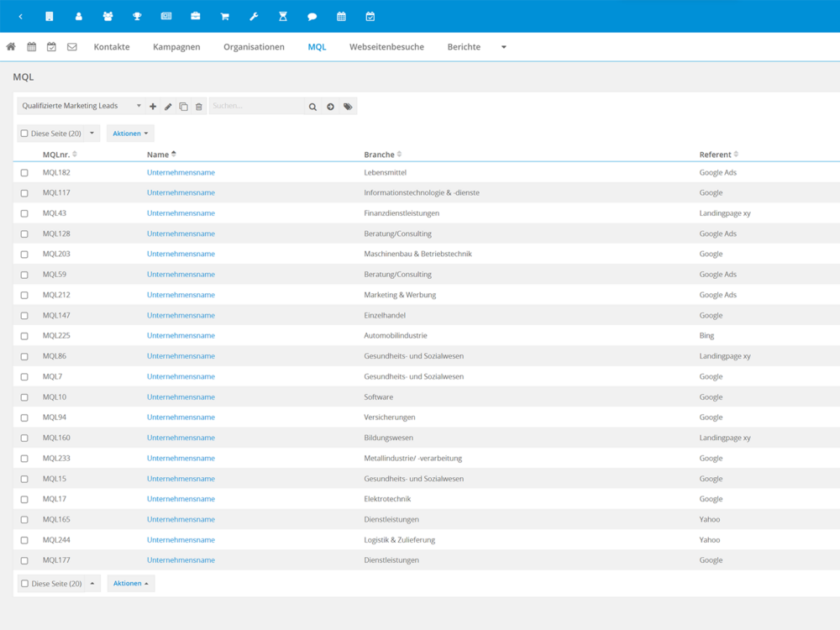Click the trophy icon in top bar
Viewport: 840px width, 630px height.
tap(137, 16)
